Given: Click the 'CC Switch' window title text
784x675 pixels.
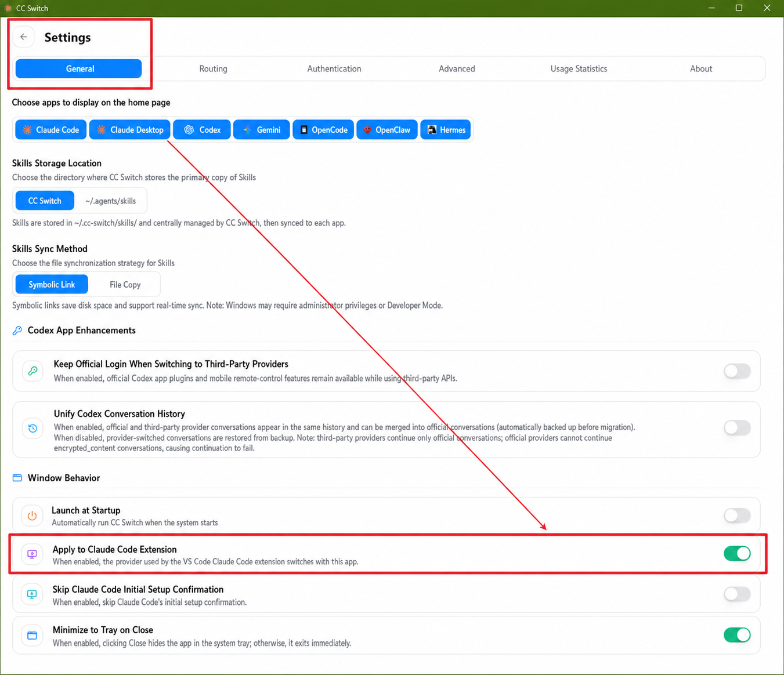Looking at the screenshot, I should [x=32, y=8].
